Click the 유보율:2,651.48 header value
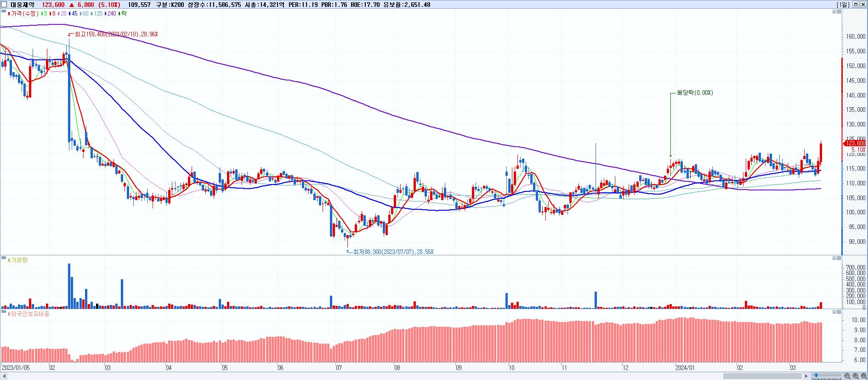Screen dimensions: 868x380 click(407, 5)
